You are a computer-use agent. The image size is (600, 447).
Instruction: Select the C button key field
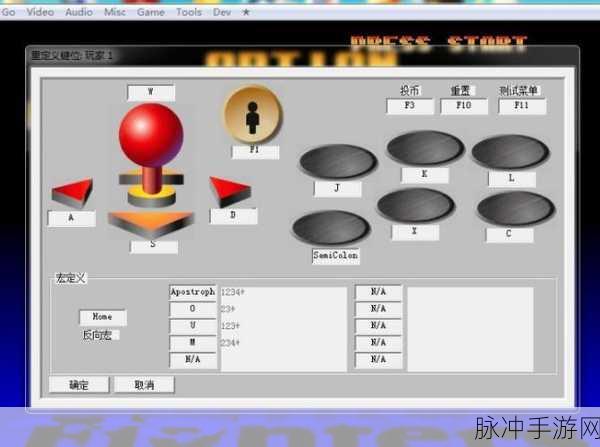point(509,235)
